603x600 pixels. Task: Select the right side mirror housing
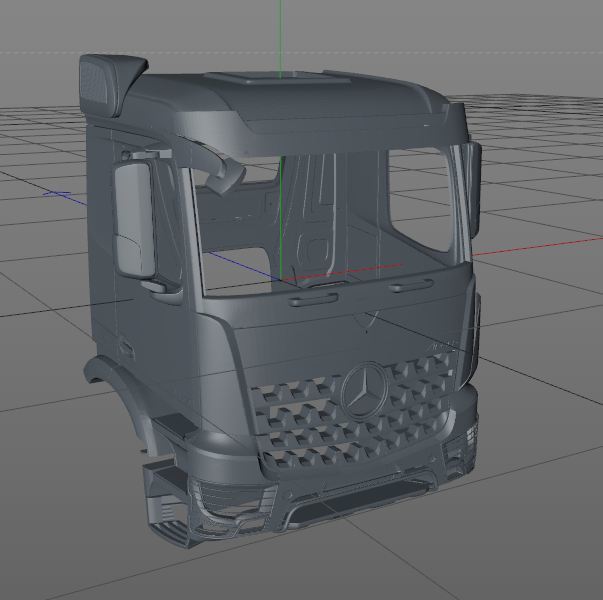472,189
